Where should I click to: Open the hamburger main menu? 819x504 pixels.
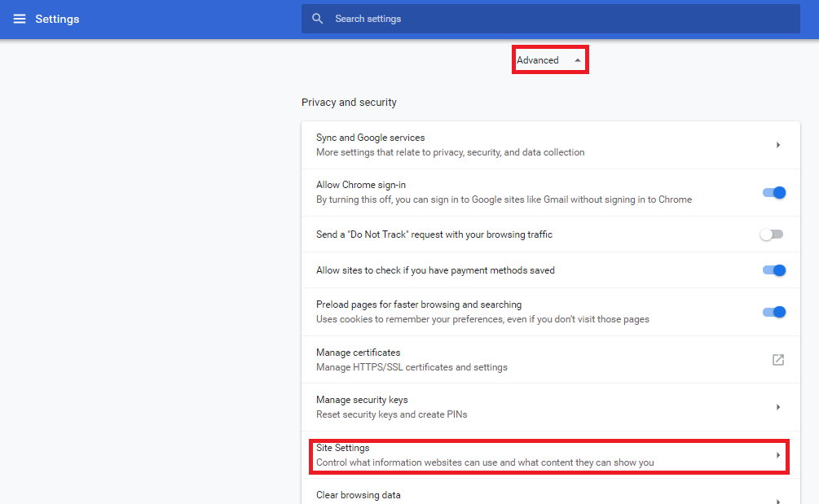click(20, 19)
